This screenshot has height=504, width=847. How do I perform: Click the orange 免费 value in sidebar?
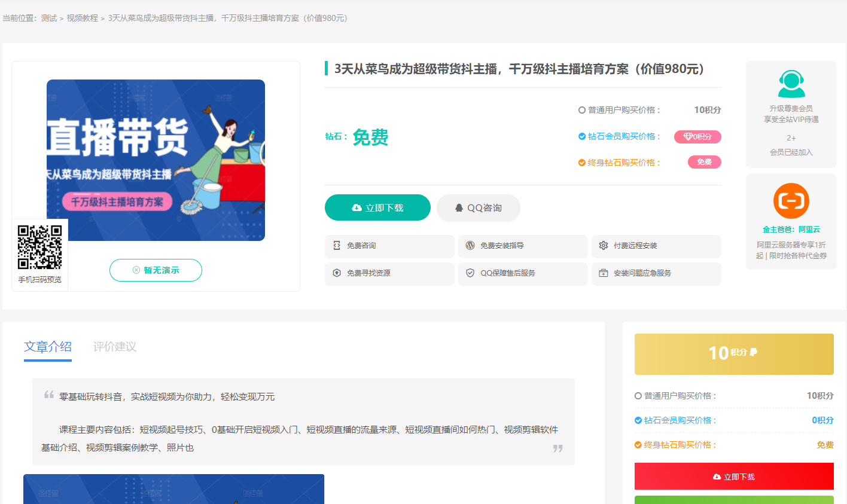click(x=825, y=445)
